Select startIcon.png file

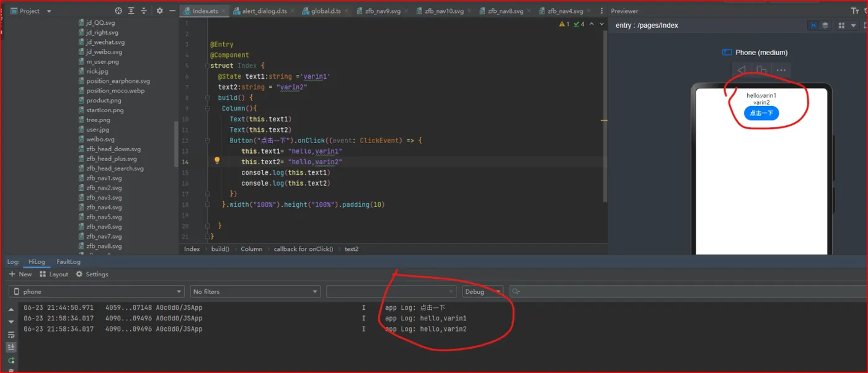[100, 110]
